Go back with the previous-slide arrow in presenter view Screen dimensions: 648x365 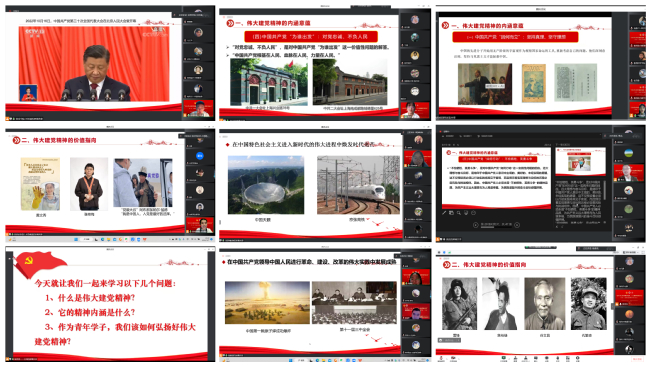[476, 225]
